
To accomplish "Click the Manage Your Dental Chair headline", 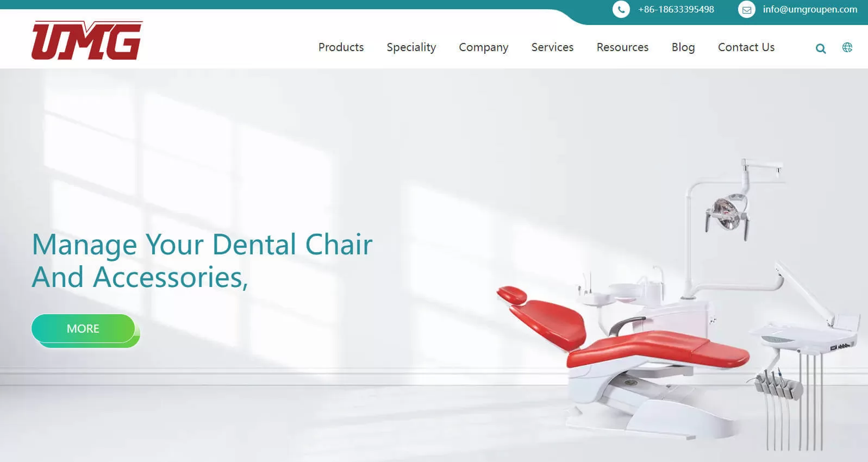I will [202, 260].
